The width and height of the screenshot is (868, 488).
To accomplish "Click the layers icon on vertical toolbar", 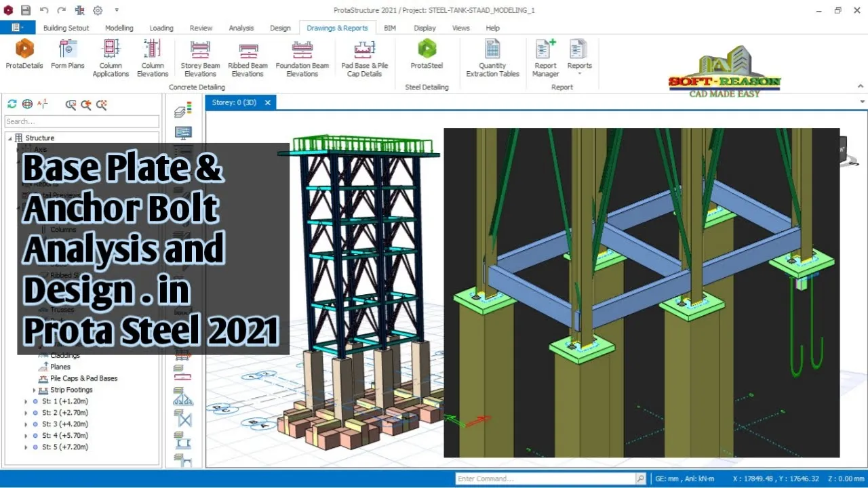I will (183, 109).
